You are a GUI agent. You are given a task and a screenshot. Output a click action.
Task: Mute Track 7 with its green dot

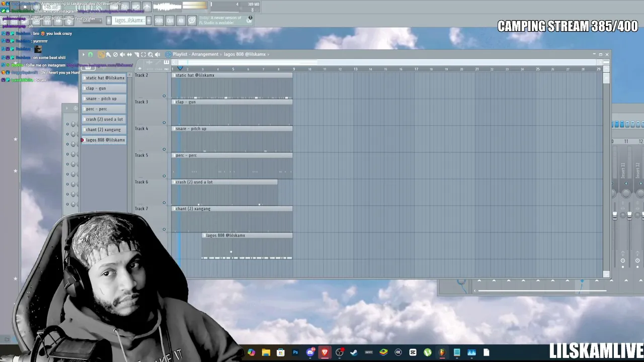(164, 229)
